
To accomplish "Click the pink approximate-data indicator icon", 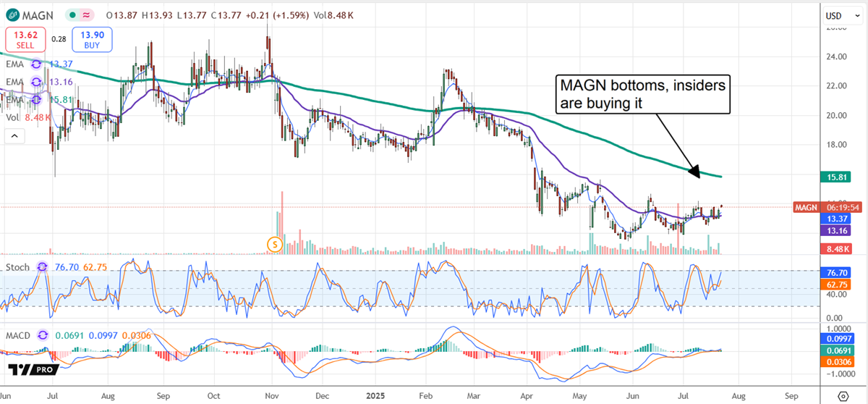I will 85,14.
